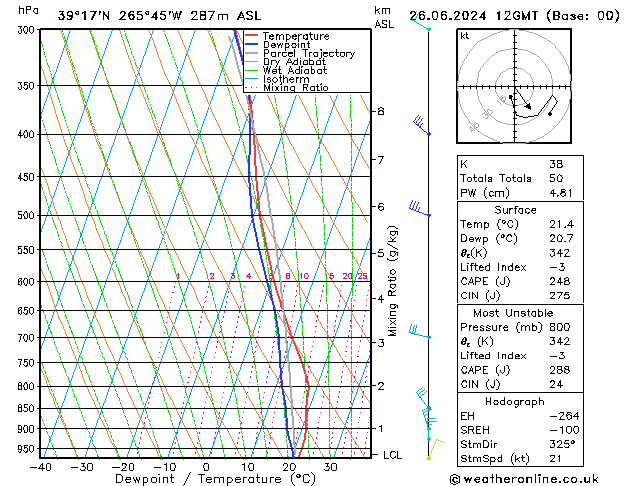Screen dimensions: 629x486
Task: Click the Most Unstable Pressure value 800
Action: click(x=560, y=327)
